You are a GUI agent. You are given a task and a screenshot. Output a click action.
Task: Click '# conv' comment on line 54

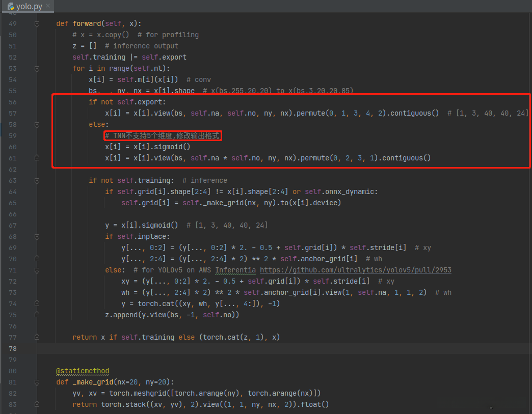coord(199,79)
